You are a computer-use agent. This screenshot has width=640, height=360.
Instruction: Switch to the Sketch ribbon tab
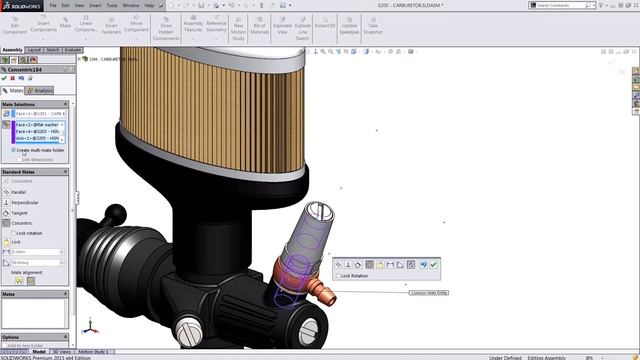tap(53, 50)
